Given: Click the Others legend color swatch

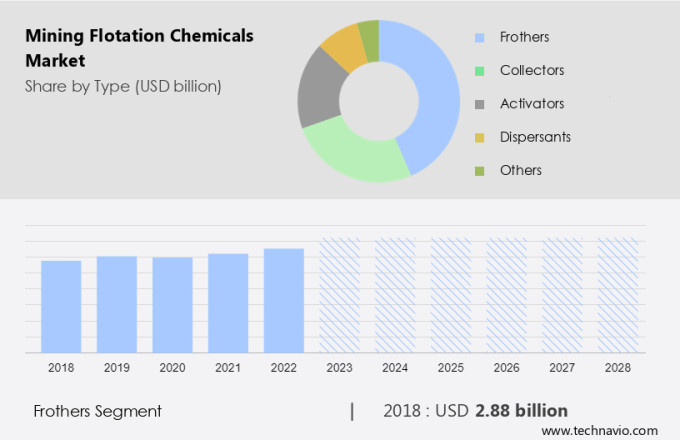Looking at the screenshot, I should (x=479, y=170).
